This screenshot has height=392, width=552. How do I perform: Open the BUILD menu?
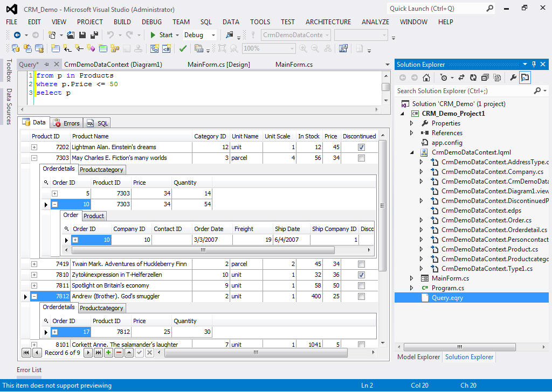click(122, 22)
